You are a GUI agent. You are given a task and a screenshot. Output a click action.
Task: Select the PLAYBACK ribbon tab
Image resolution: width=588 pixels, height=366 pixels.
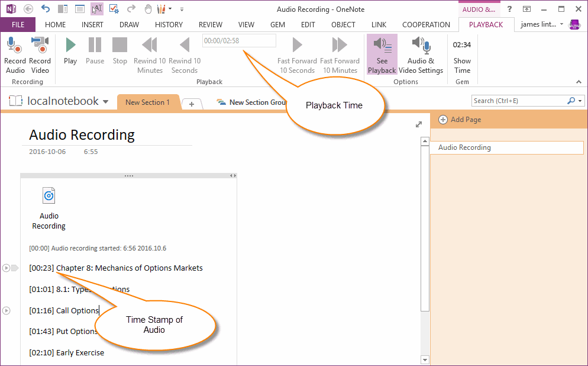(486, 25)
